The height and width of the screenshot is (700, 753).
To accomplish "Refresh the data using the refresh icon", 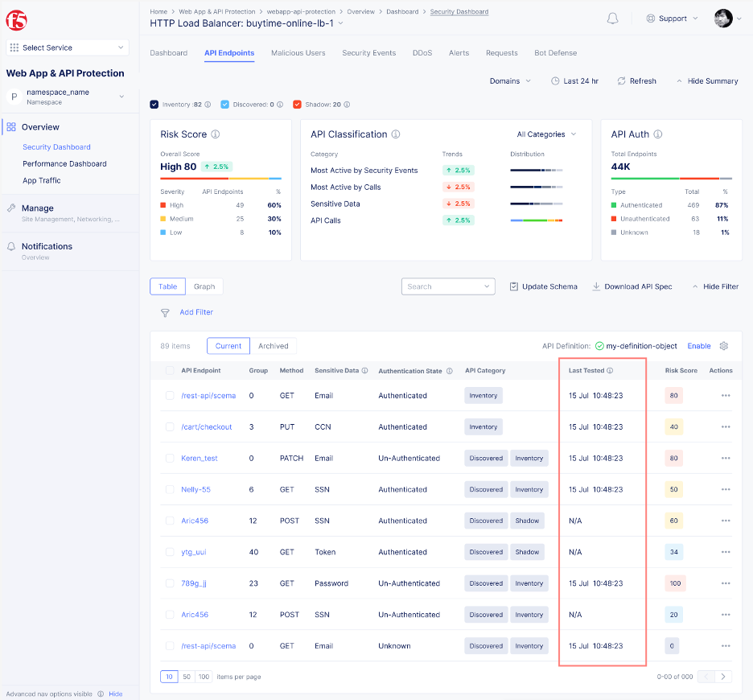I will (621, 80).
